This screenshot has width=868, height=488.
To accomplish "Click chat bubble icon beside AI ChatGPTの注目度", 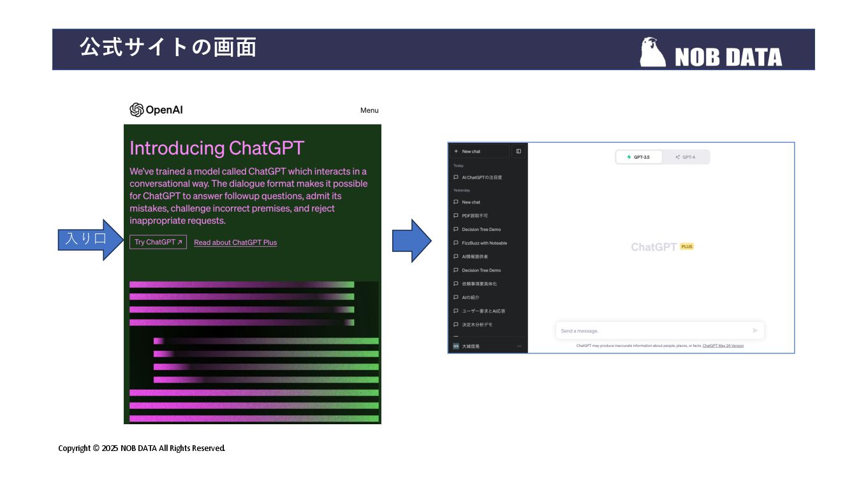I will click(455, 177).
